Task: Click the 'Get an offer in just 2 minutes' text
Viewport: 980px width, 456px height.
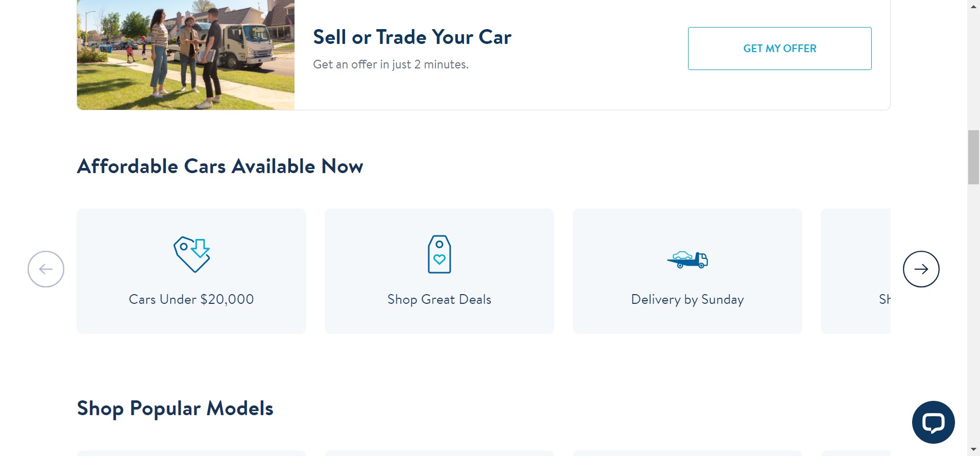Action: (390, 64)
